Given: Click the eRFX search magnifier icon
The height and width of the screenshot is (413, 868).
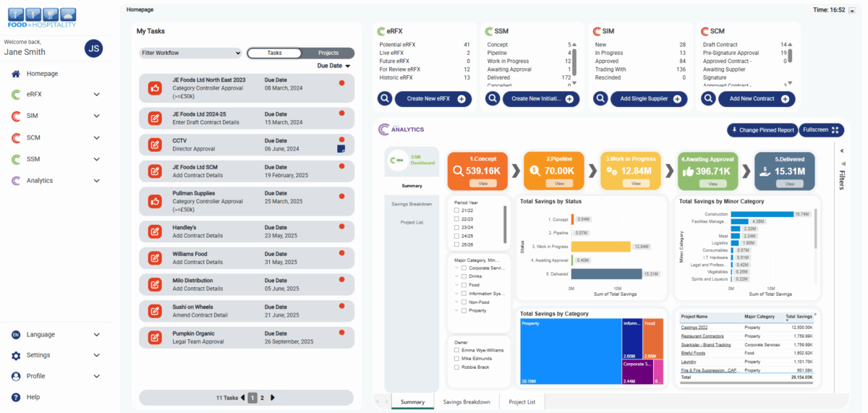Looking at the screenshot, I should click(x=384, y=99).
